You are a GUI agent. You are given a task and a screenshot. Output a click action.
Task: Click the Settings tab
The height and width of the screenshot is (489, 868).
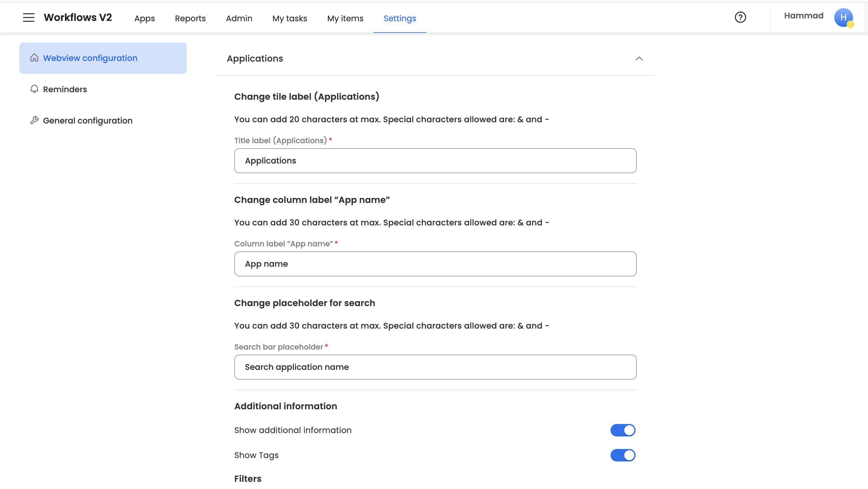(x=400, y=18)
